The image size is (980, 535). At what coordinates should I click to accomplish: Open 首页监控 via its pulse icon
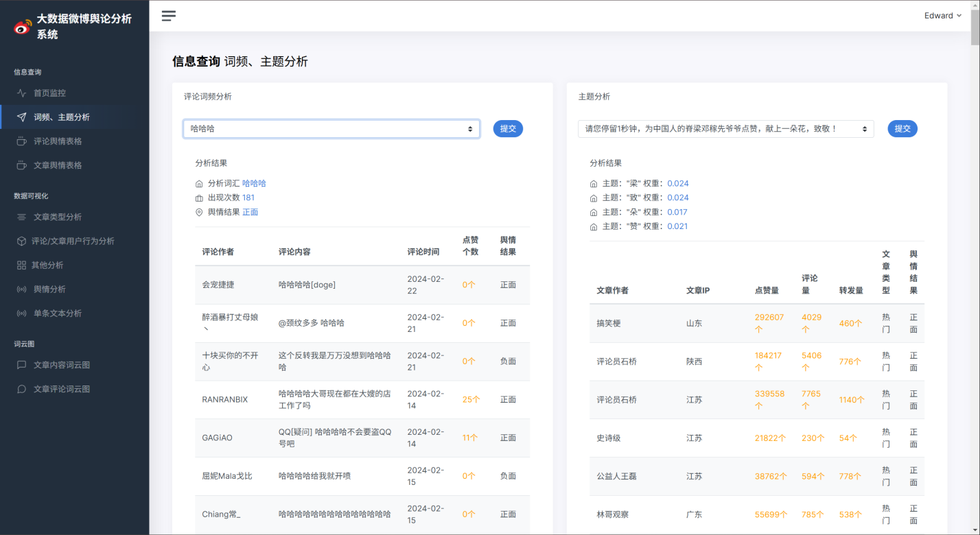(x=23, y=93)
